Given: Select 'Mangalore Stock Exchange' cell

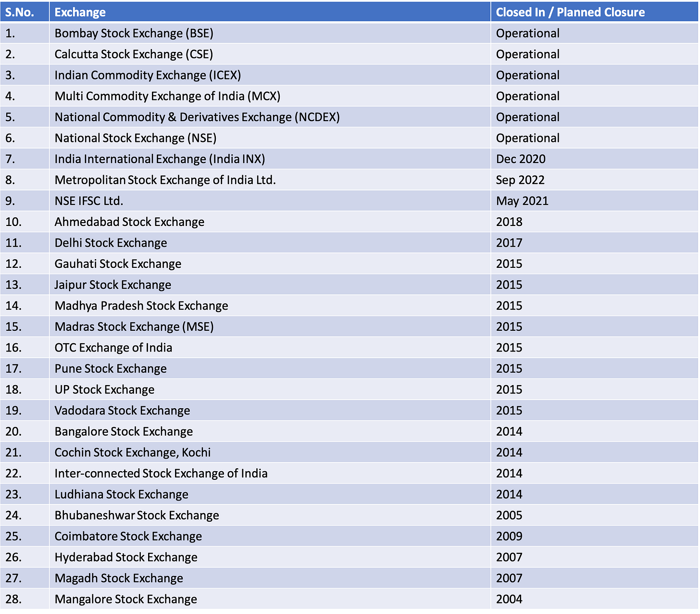Looking at the screenshot, I should 270,599.
